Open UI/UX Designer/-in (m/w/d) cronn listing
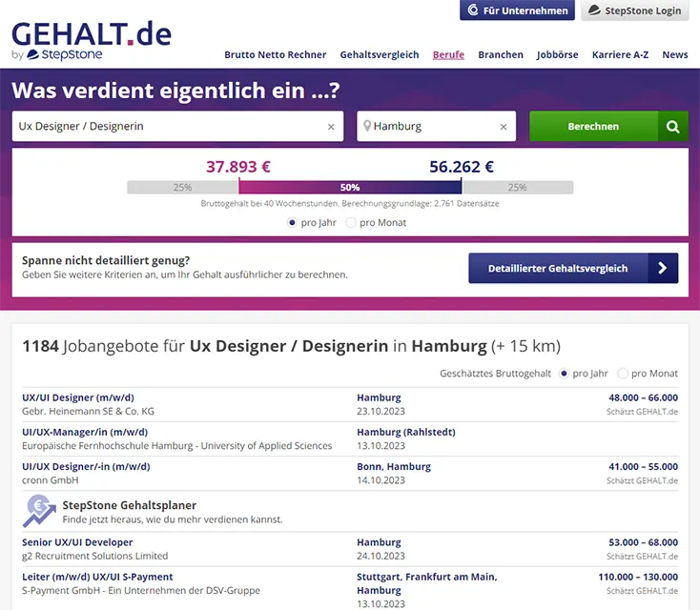The height and width of the screenshot is (610, 700). [86, 466]
